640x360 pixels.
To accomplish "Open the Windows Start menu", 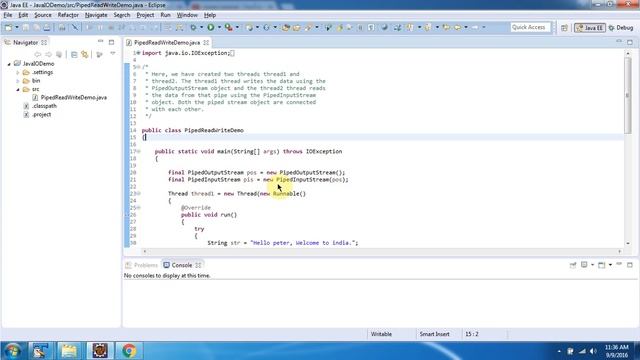I will [12, 351].
